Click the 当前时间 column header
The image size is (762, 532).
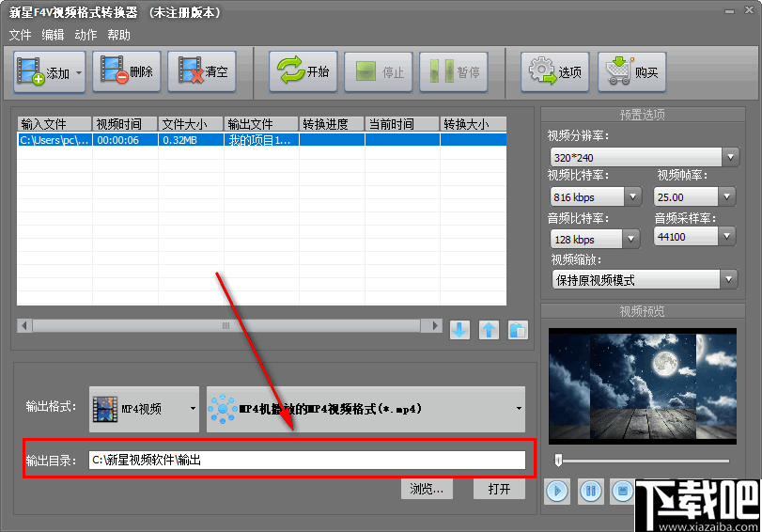(x=402, y=124)
